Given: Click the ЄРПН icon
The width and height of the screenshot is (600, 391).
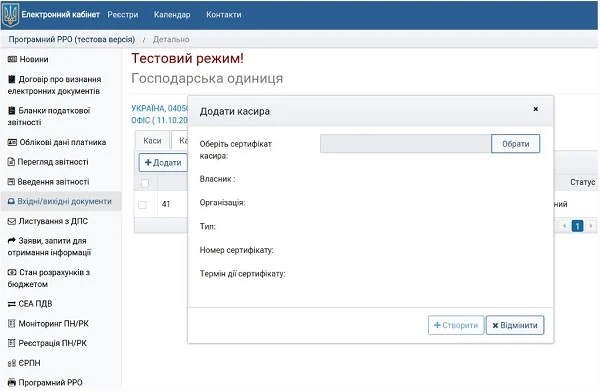Looking at the screenshot, I should [x=12, y=363].
